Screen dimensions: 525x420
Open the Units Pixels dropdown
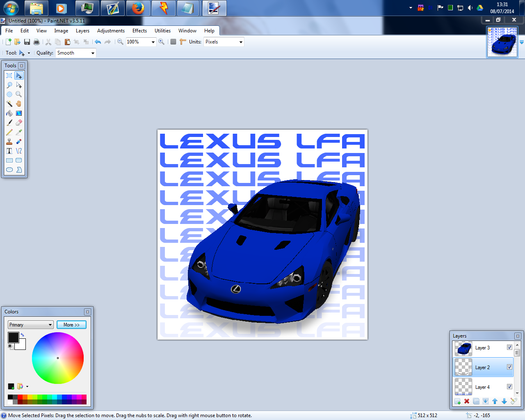click(241, 42)
